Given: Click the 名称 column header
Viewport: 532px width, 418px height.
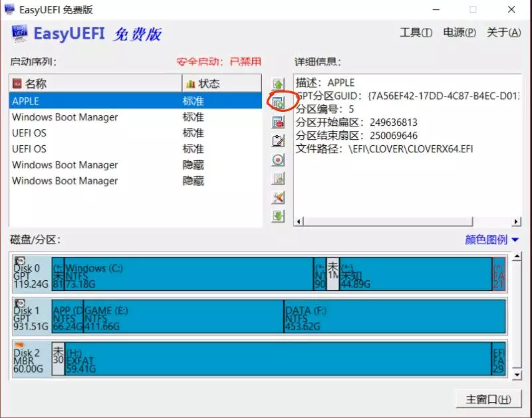Looking at the screenshot, I should (96, 83).
